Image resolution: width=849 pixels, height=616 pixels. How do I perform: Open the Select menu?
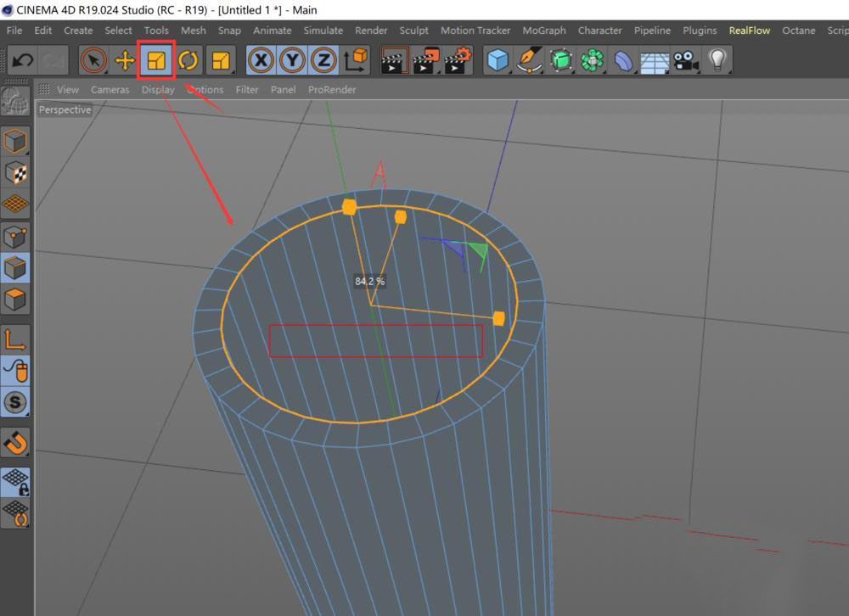118,31
